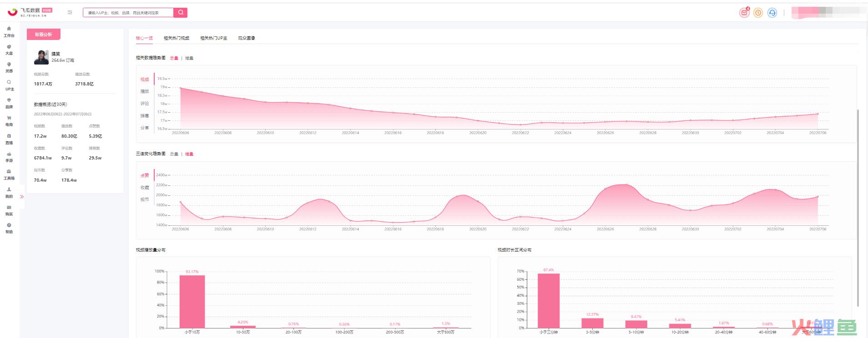Image resolution: width=868 pixels, height=338 pixels.
Task: Switch to the 相关热门UP主 tab
Action: 214,38
